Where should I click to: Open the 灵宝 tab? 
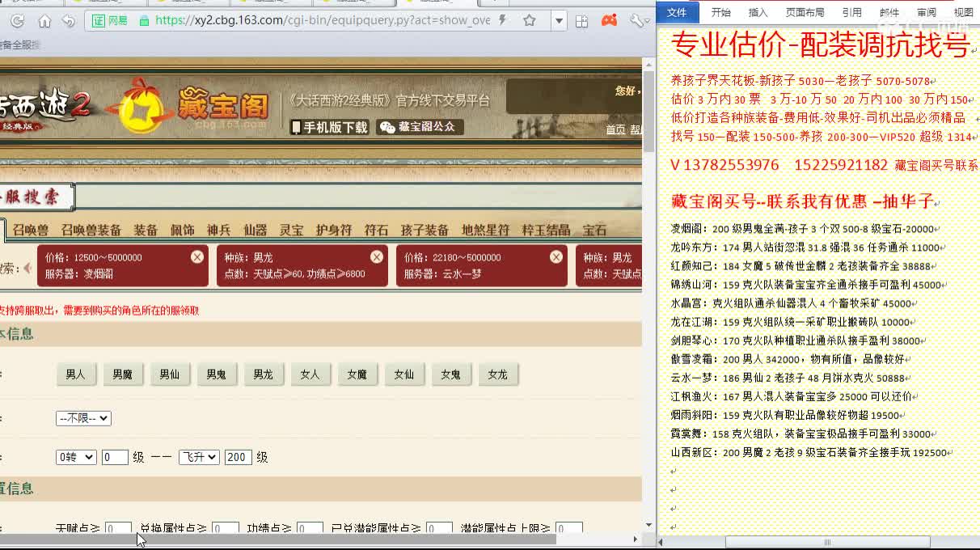(291, 230)
